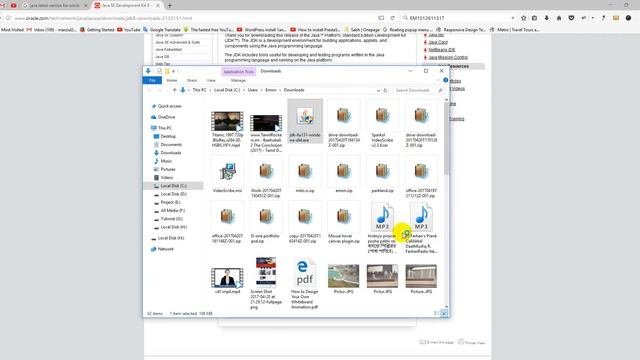
Task: Open Pictures folder in the sidebar
Action: tap(168, 169)
